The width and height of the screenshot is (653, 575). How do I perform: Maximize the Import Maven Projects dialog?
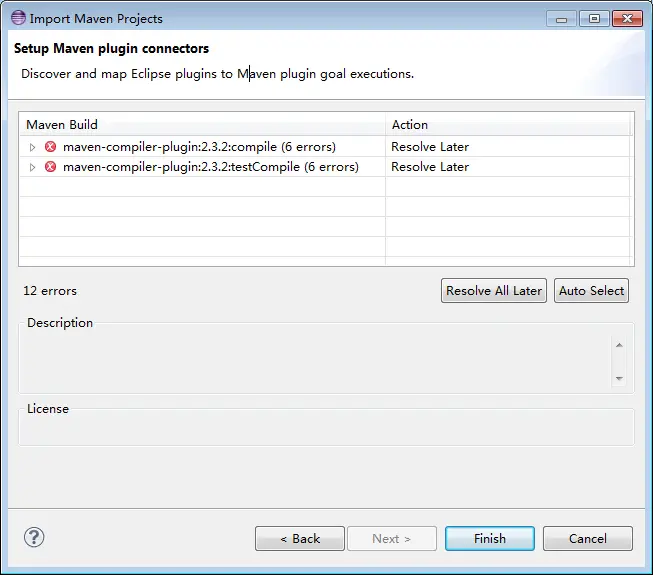[x=594, y=19]
